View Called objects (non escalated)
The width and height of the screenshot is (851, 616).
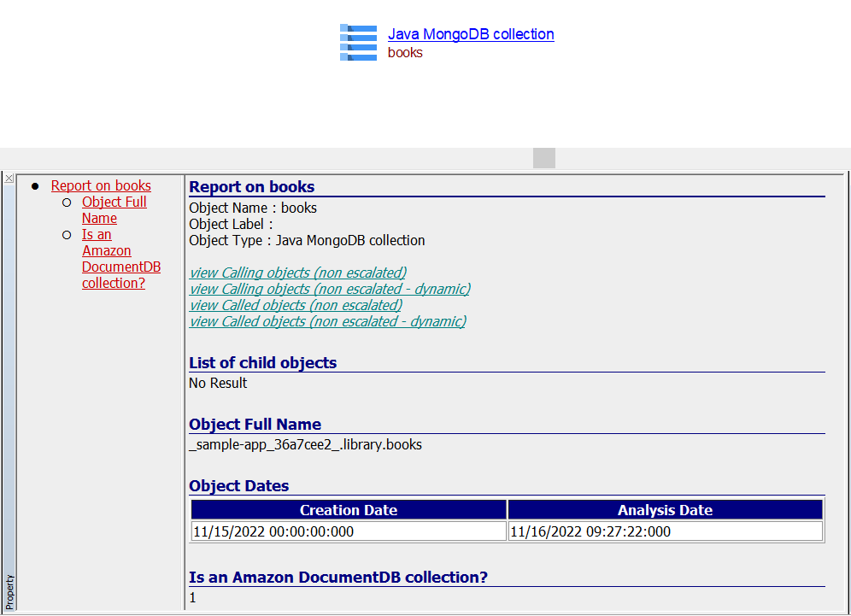point(296,305)
